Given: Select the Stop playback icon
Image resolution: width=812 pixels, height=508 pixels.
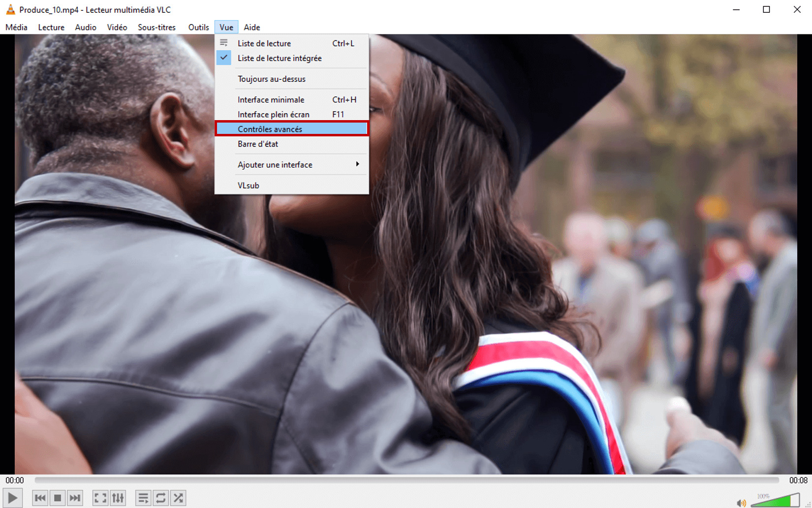Looking at the screenshot, I should click(x=58, y=497).
